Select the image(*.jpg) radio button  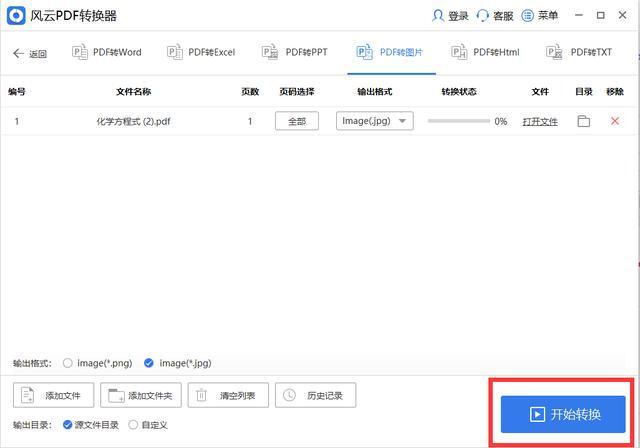[149, 363]
